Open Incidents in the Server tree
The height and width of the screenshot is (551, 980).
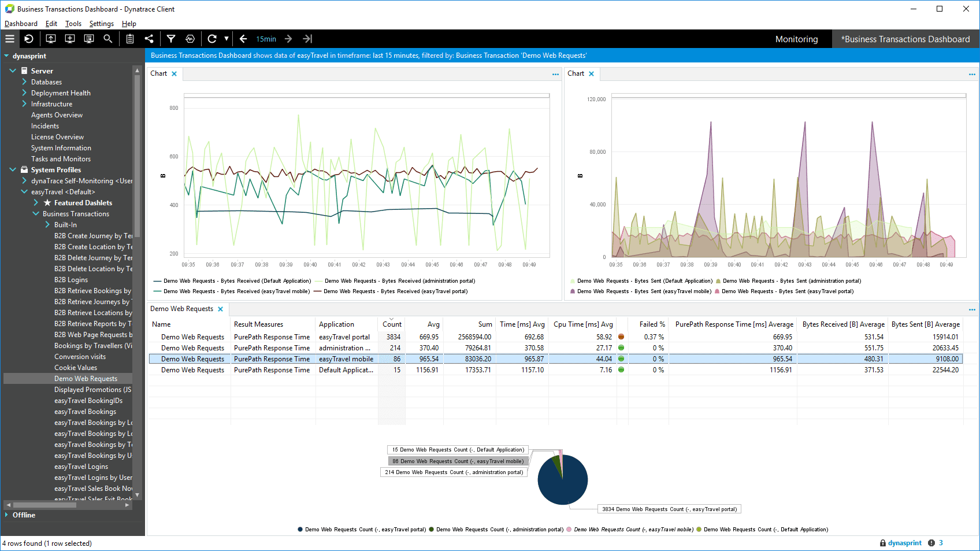(45, 126)
